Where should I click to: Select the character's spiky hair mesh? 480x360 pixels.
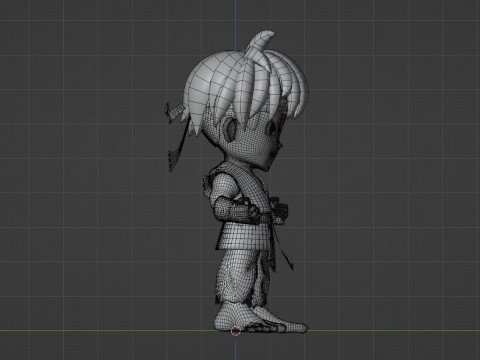(x=246, y=83)
